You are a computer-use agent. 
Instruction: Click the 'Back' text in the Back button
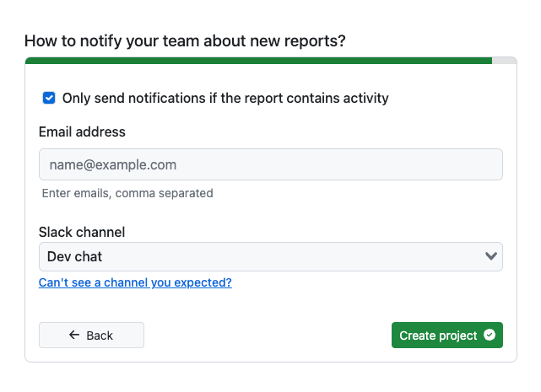point(100,336)
